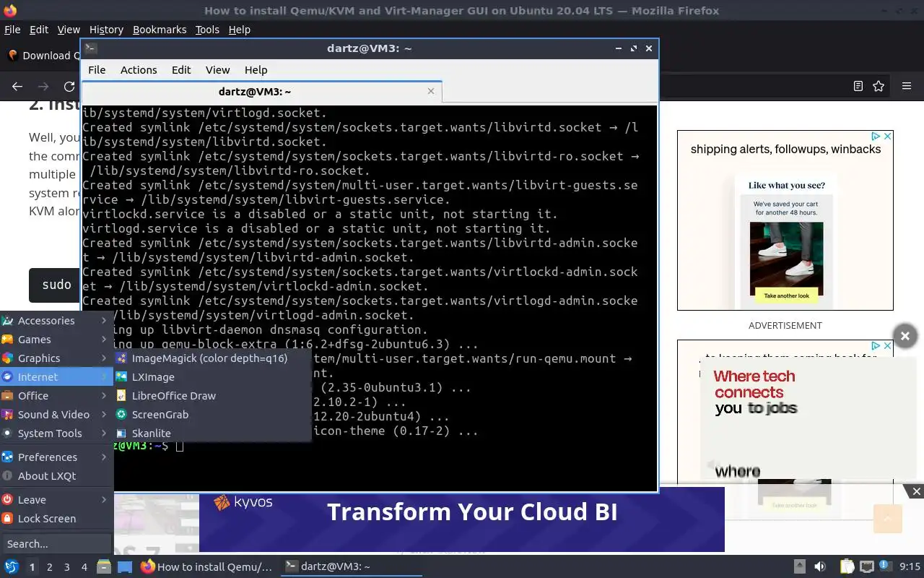Switch to the Download Firefox tab
The image size is (924, 578).
42,55
